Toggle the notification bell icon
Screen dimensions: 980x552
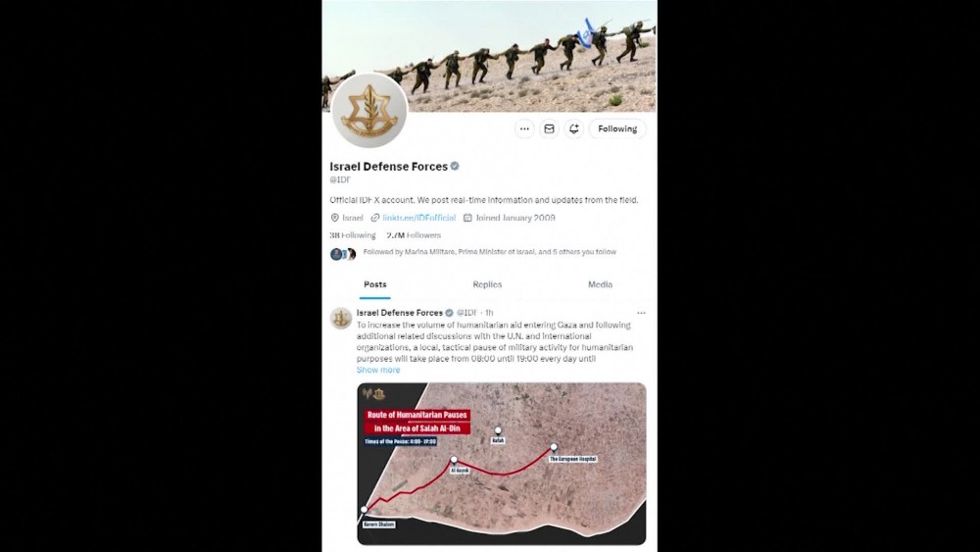[x=573, y=128]
